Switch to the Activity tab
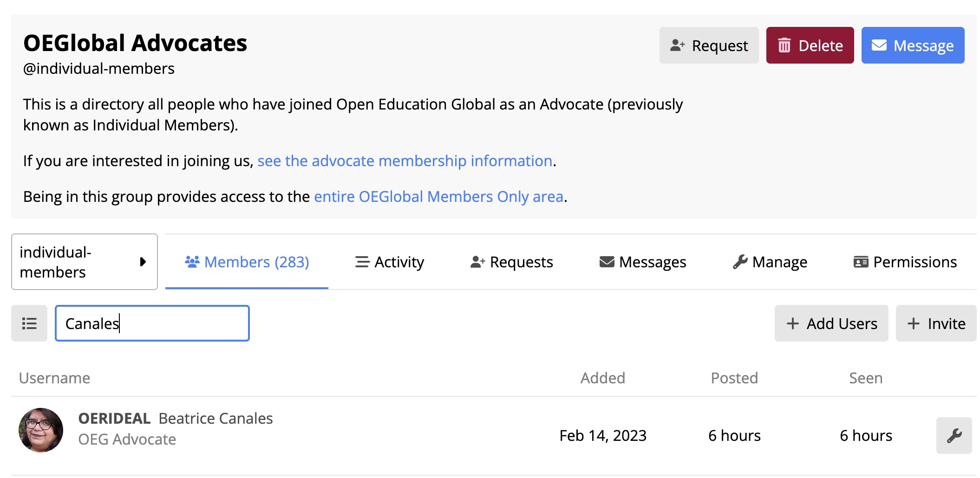The height and width of the screenshot is (478, 980). [389, 262]
